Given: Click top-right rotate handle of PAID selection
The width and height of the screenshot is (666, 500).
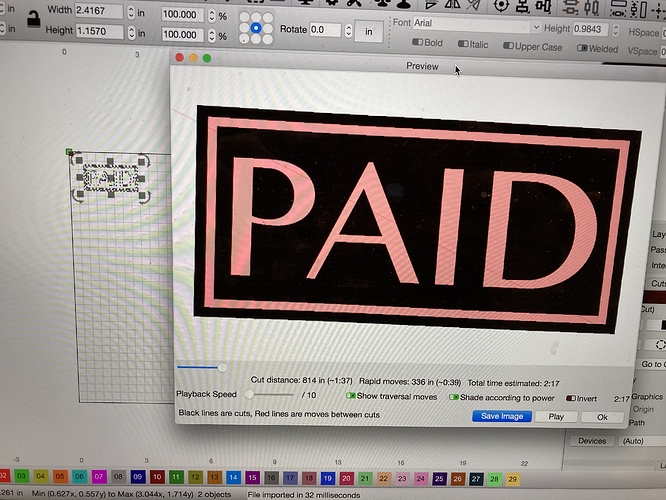Looking at the screenshot, I should [x=144, y=161].
